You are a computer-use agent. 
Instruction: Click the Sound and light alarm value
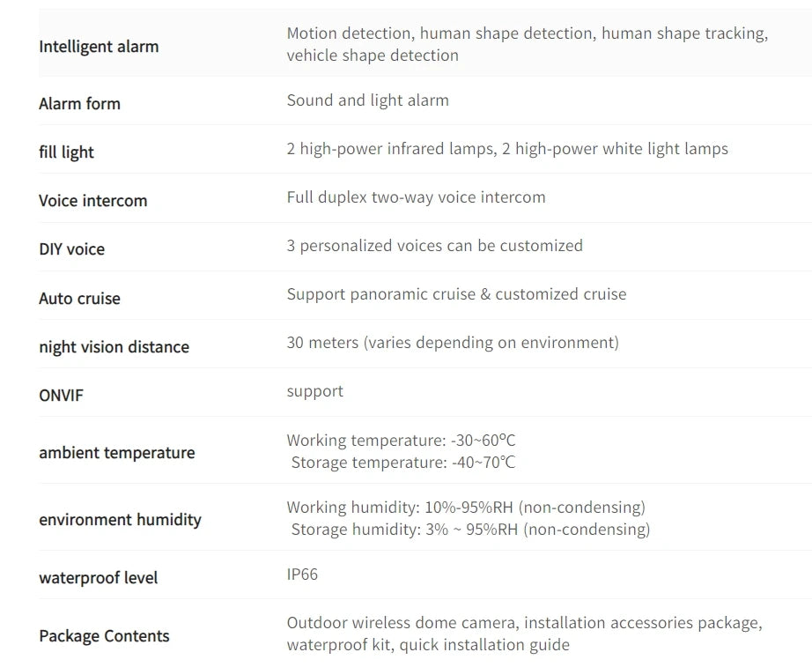tap(367, 100)
